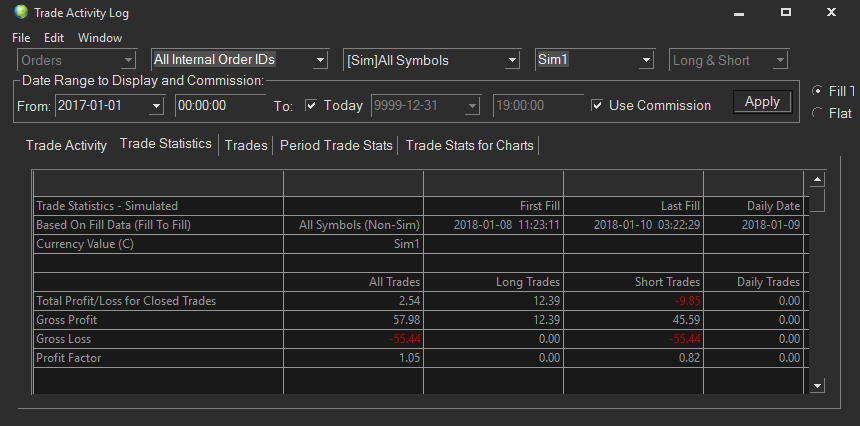Screen dimensions: 860x426
Task: Click the From time input field
Action: 220,105
